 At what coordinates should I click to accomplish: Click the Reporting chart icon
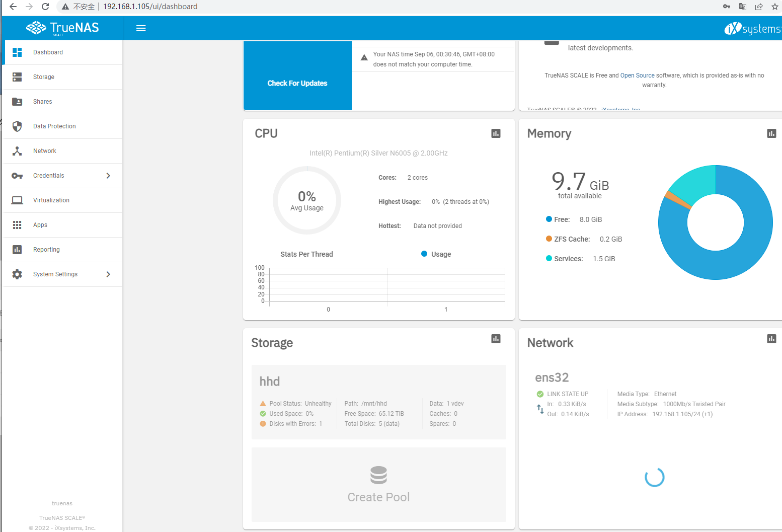pyautogui.click(x=17, y=250)
